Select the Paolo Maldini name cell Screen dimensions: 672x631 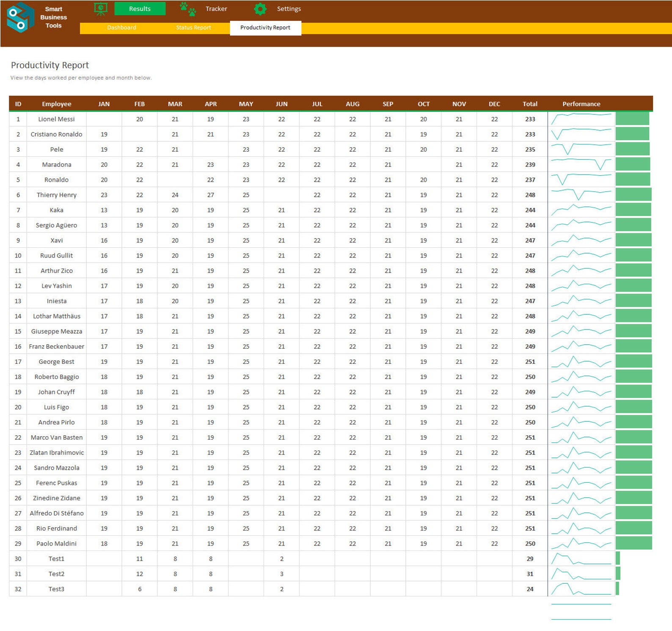56,543
